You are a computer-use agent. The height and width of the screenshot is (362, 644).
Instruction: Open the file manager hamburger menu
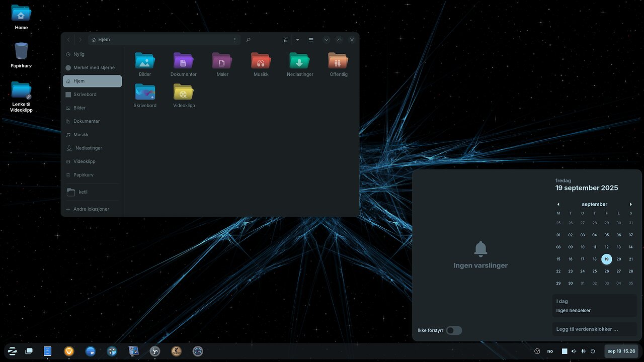[x=311, y=40]
